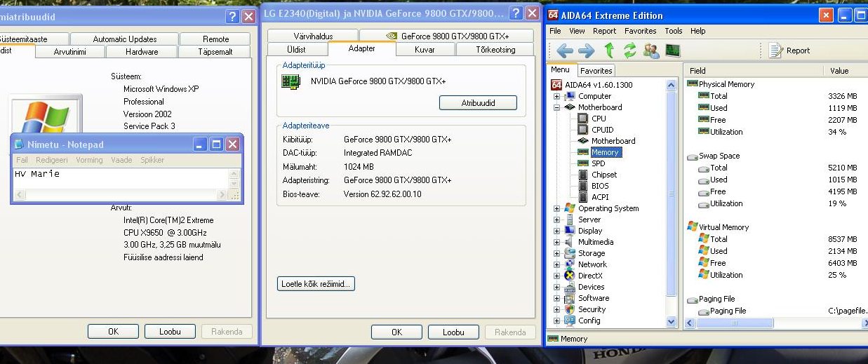The height and width of the screenshot is (364, 868).
Task: Click help question mark on system properties dialog
Action: pyautogui.click(x=232, y=17)
